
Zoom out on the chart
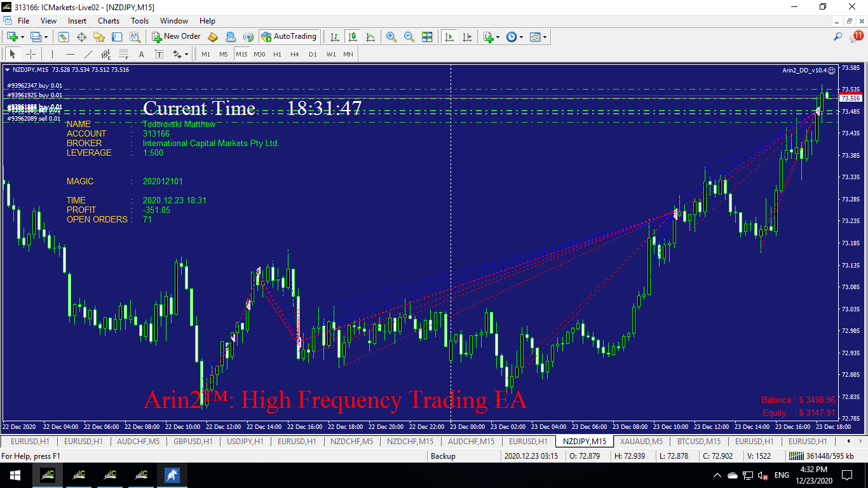coord(409,37)
